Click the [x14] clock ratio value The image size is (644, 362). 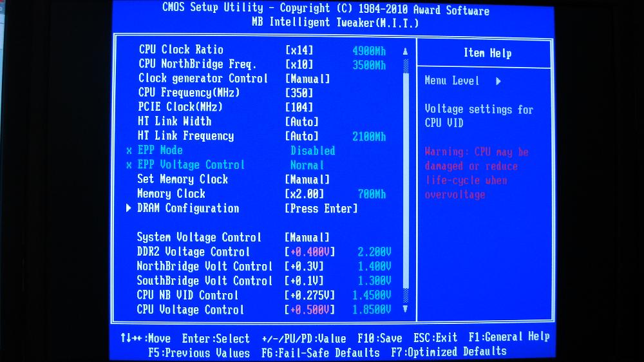(299, 50)
